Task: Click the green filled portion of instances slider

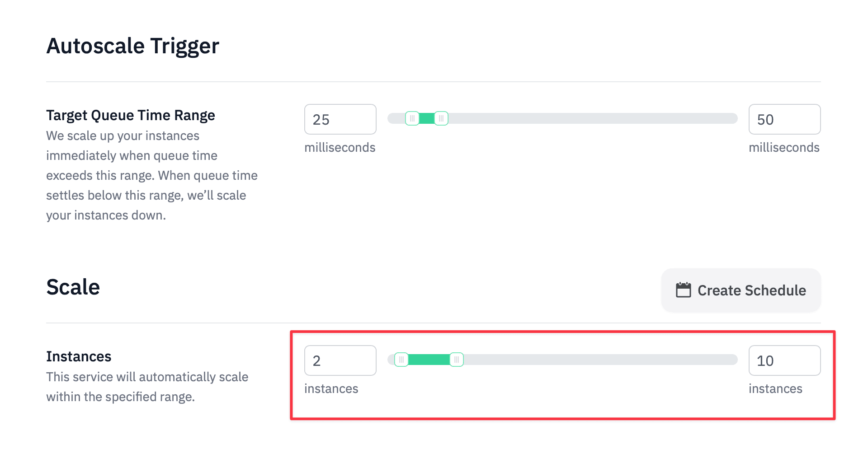Action: coord(429,360)
